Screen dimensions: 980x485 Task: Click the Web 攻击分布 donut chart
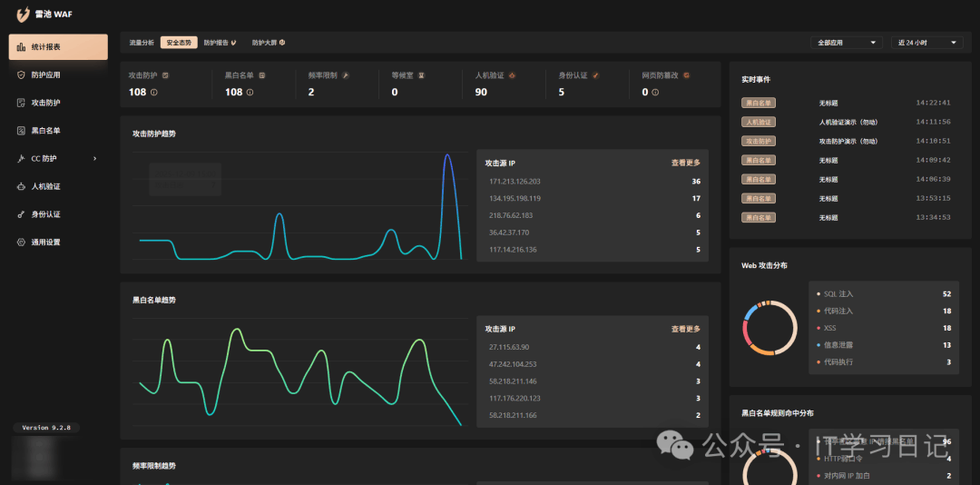pyautogui.click(x=769, y=327)
